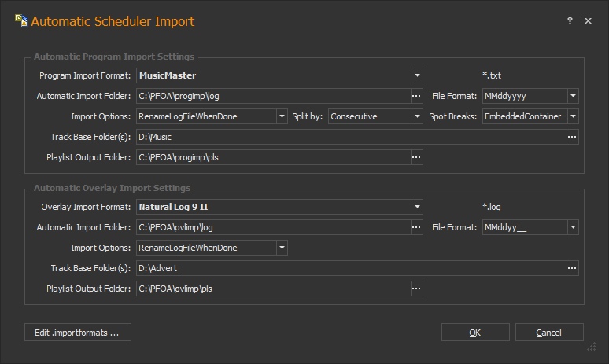This screenshot has height=364, width=609.
Task: Browse for the overlay Playlist Output Folder
Action: point(416,289)
